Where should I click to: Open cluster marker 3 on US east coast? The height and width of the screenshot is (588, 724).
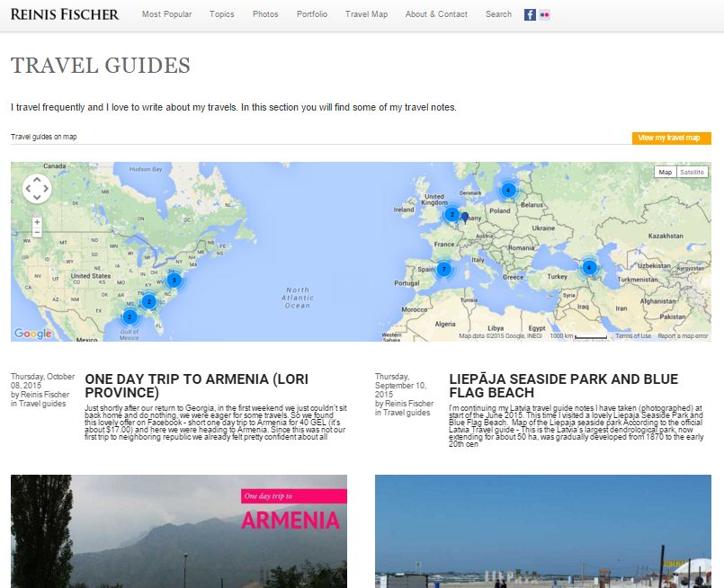click(174, 280)
